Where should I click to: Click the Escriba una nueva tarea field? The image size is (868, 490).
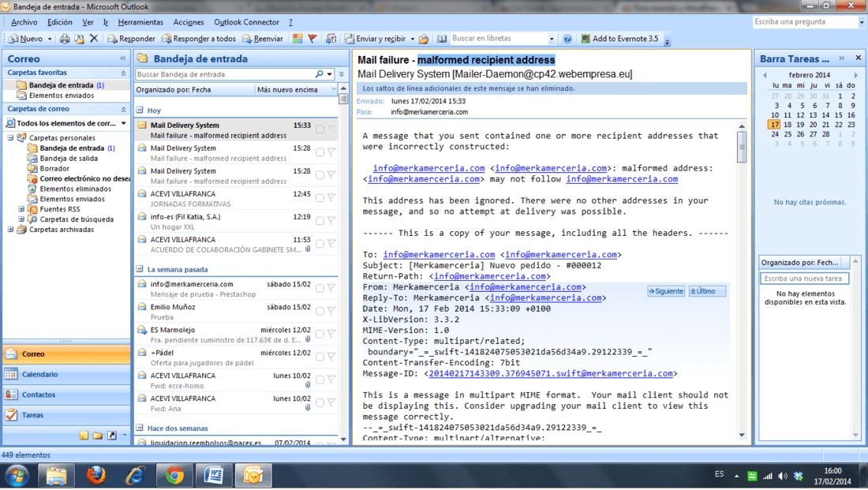[804, 279]
